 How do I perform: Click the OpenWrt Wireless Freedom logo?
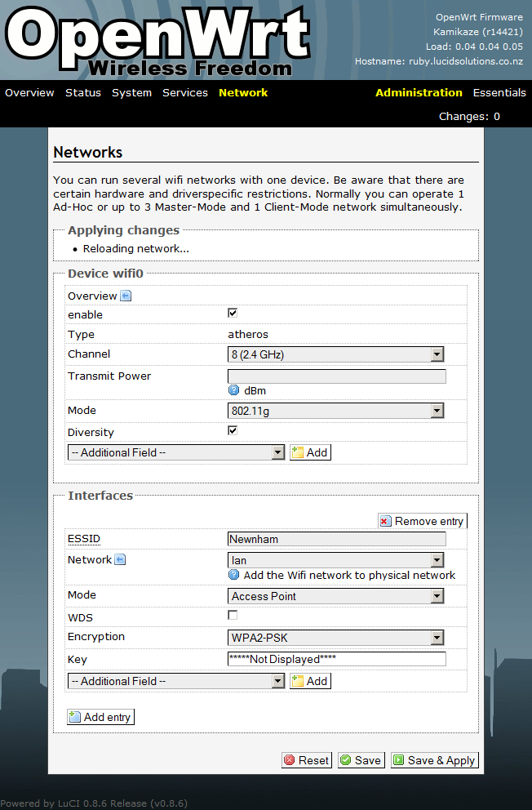pos(157,42)
